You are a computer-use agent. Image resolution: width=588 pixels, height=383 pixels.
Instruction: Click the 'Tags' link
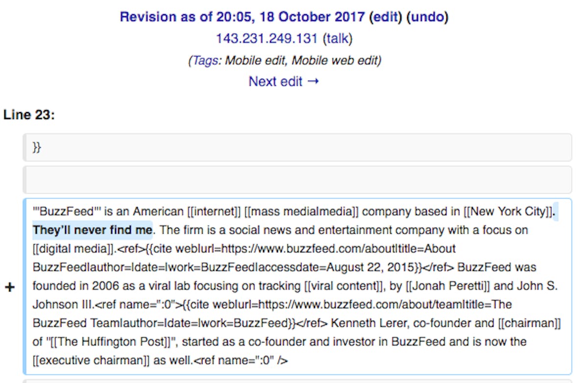pyautogui.click(x=204, y=60)
